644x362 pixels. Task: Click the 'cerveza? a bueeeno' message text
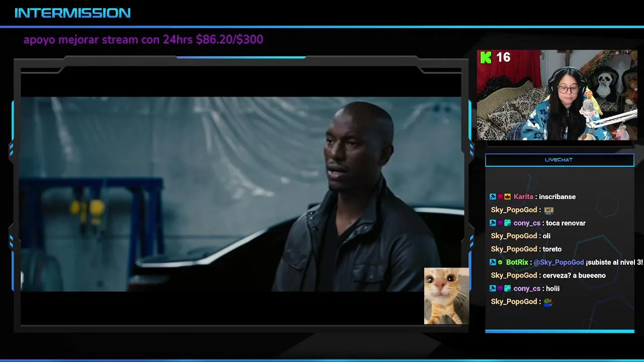point(574,275)
